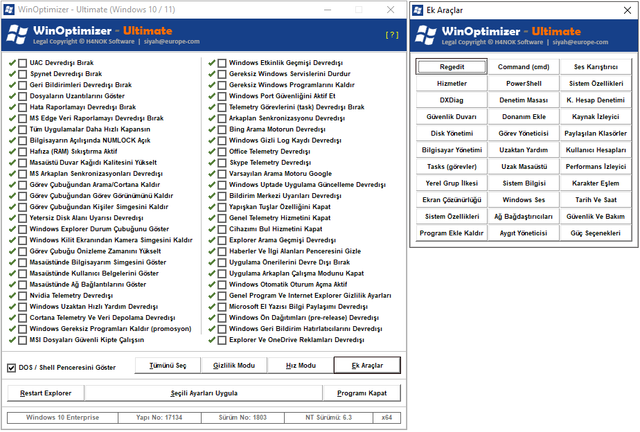This screenshot has height=432, width=640.
Task: Open Bilgisayar Yönetimi button
Action: click(x=452, y=150)
